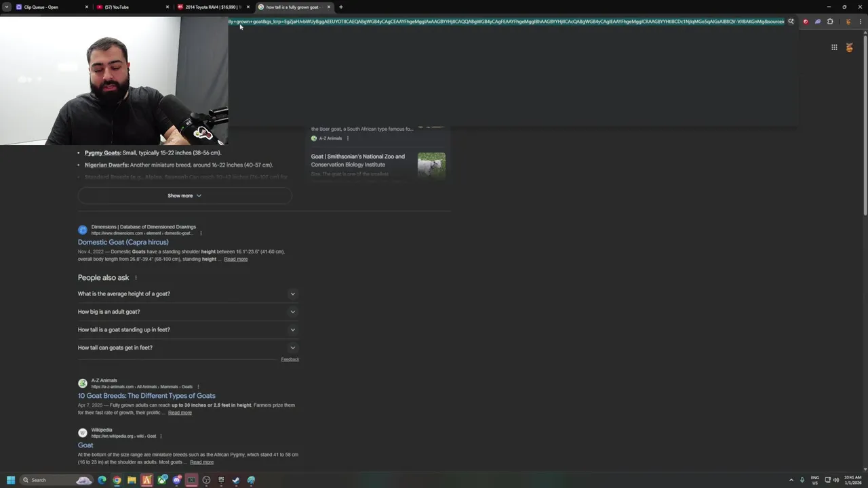Open 10 Goat Breeds: The Different Types of Goats

[x=146, y=396]
